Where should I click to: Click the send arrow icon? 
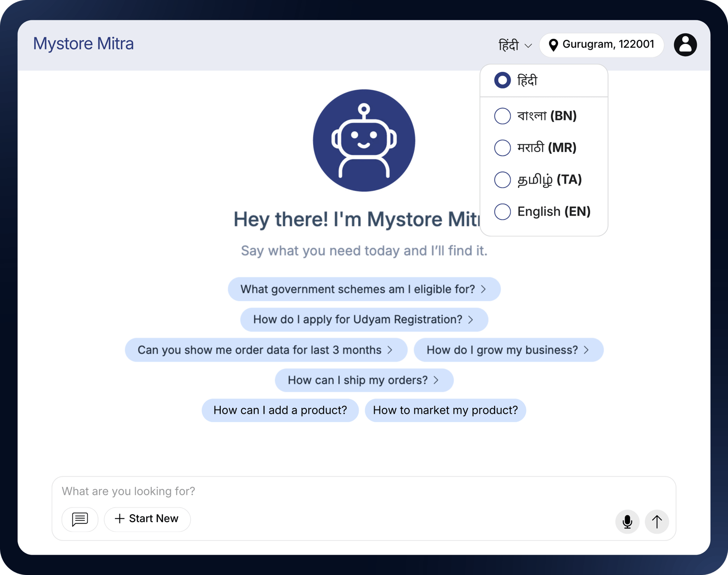coord(657,522)
